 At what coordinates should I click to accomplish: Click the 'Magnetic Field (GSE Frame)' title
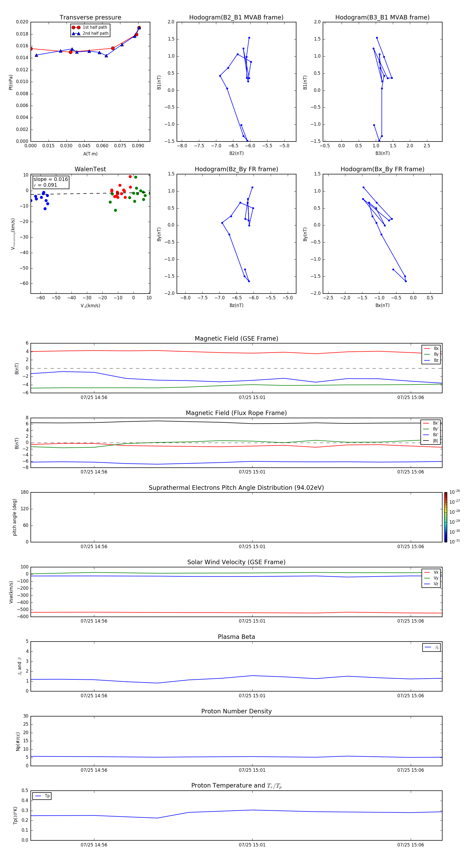pyautogui.click(x=236, y=339)
